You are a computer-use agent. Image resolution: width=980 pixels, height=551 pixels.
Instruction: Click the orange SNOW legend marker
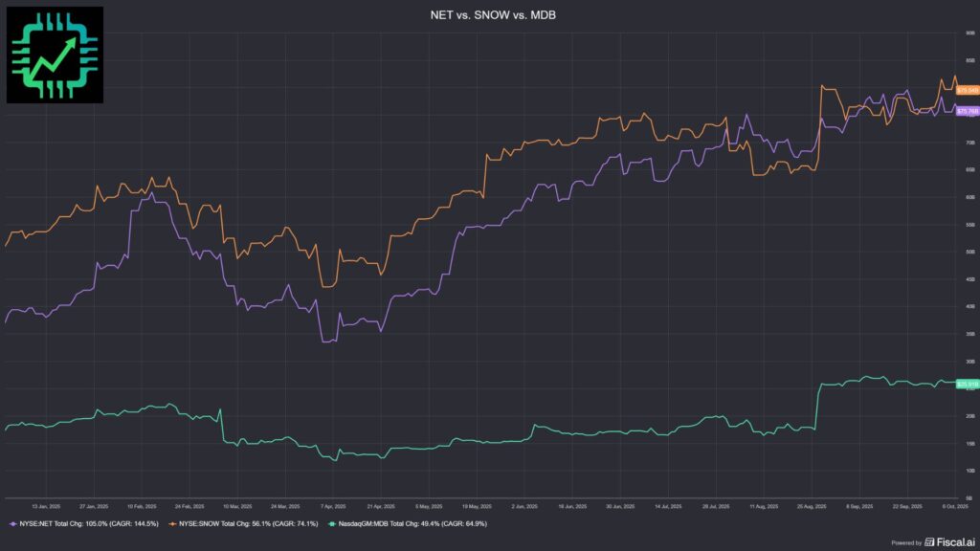click(170, 524)
